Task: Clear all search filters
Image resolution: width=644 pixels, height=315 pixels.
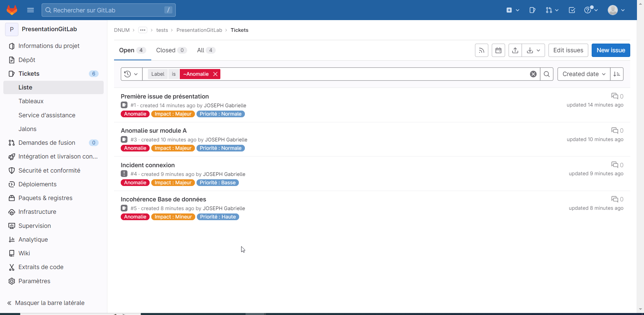Action: tap(533, 74)
